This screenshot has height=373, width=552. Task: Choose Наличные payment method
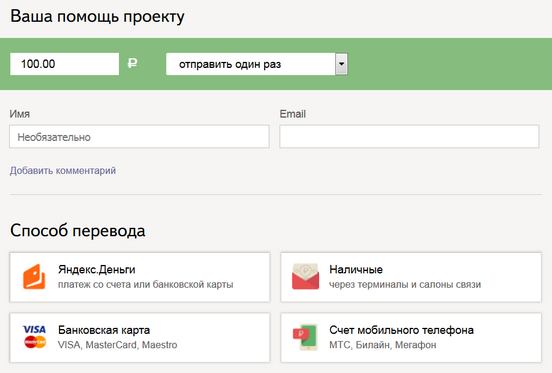(x=411, y=277)
